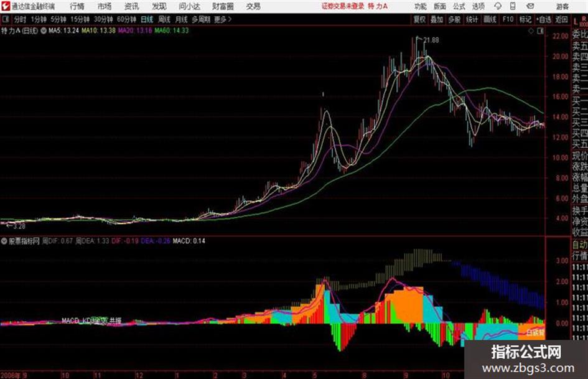Screen dimensions: 588x379
Task: Click the mobile phone icon
Action: point(513,6)
